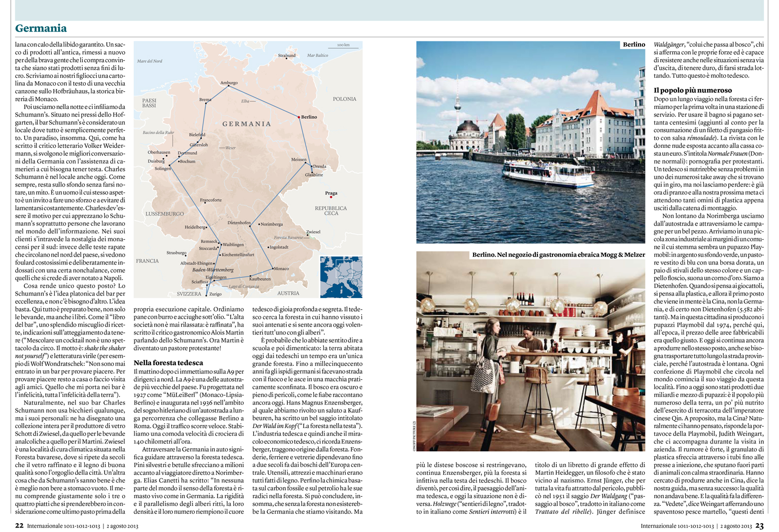Click page number 22 in the footer

19,526
